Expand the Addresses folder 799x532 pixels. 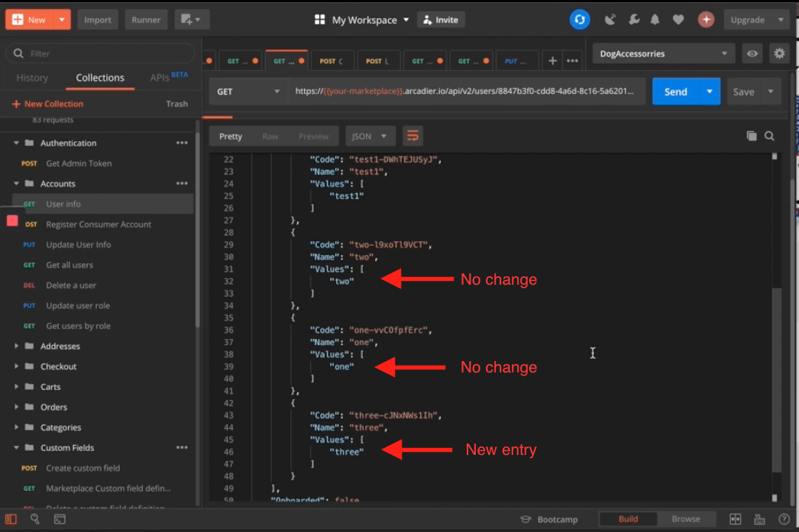point(17,347)
